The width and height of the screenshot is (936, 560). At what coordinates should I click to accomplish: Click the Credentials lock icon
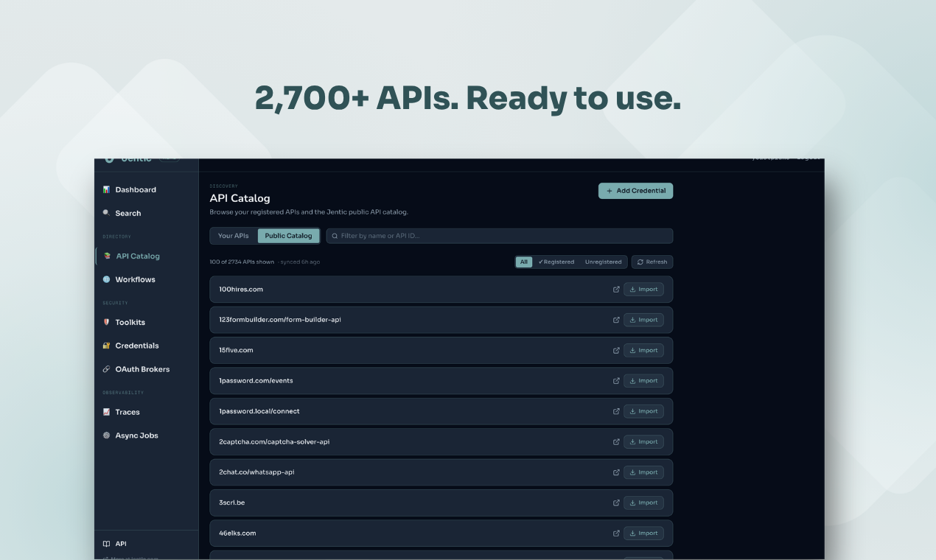106,346
